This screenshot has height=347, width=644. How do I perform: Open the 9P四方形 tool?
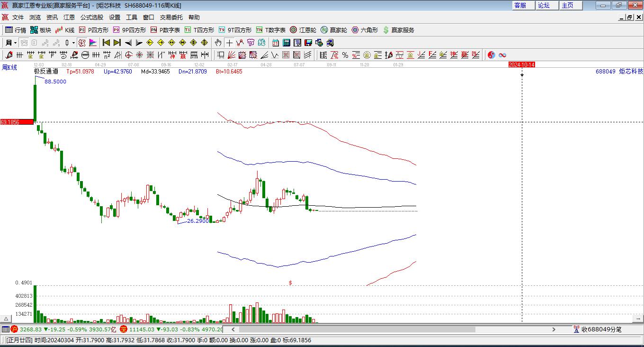pos(129,30)
